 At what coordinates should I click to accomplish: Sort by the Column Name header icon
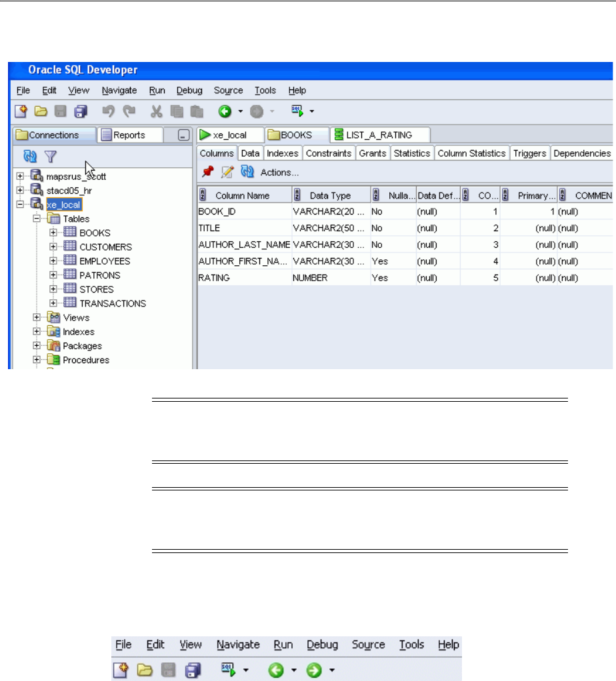click(x=203, y=195)
